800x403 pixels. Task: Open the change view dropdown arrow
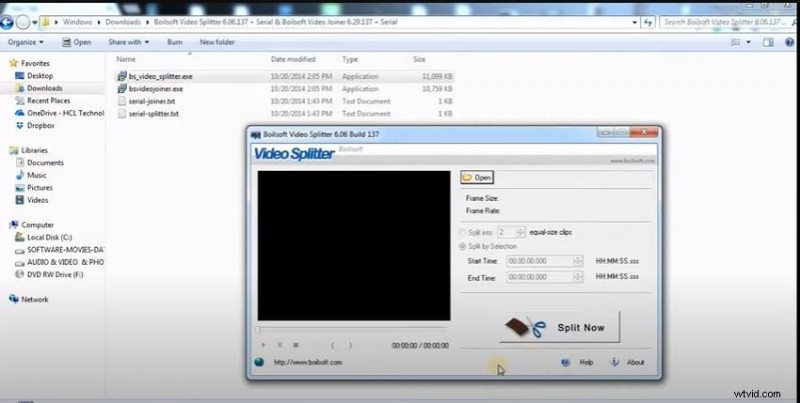pos(748,42)
